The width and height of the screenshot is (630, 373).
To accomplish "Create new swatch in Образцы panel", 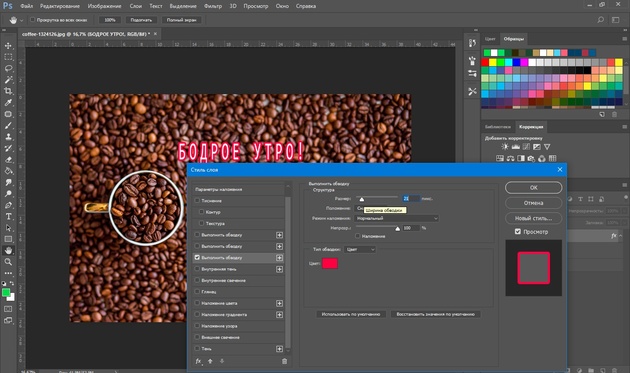I will (x=602, y=115).
